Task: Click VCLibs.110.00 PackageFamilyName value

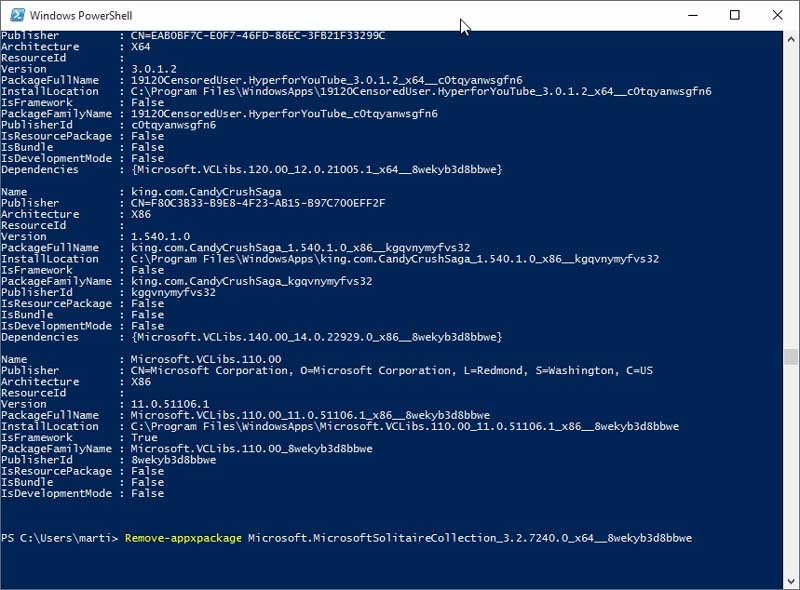Action: (x=252, y=449)
